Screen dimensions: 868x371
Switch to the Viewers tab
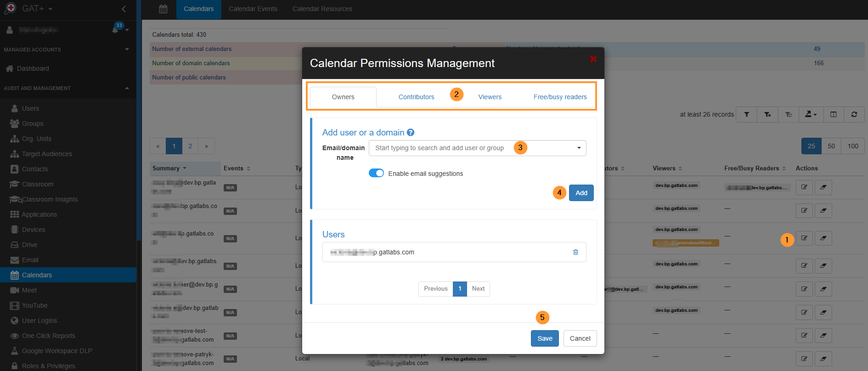490,97
